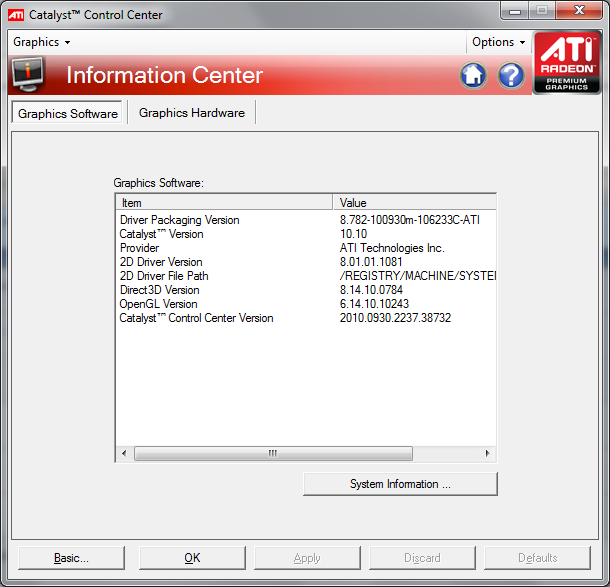Select the 2D Driver File Path row

306,276
